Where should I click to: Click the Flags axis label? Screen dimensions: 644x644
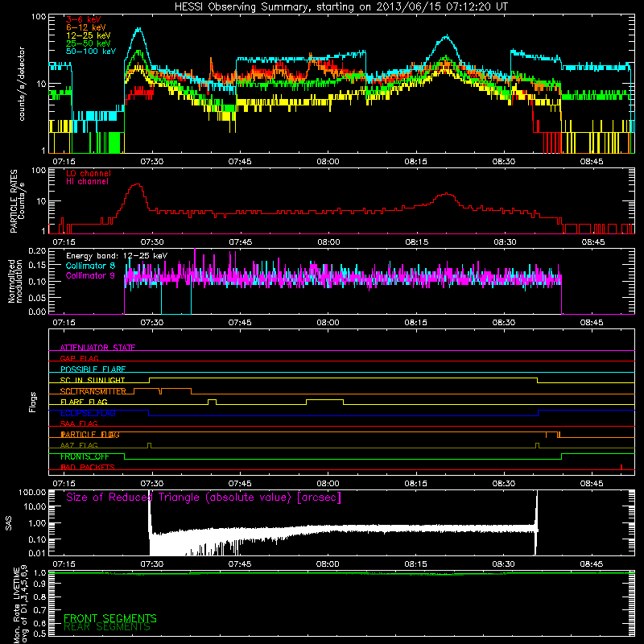pyautogui.click(x=33, y=402)
